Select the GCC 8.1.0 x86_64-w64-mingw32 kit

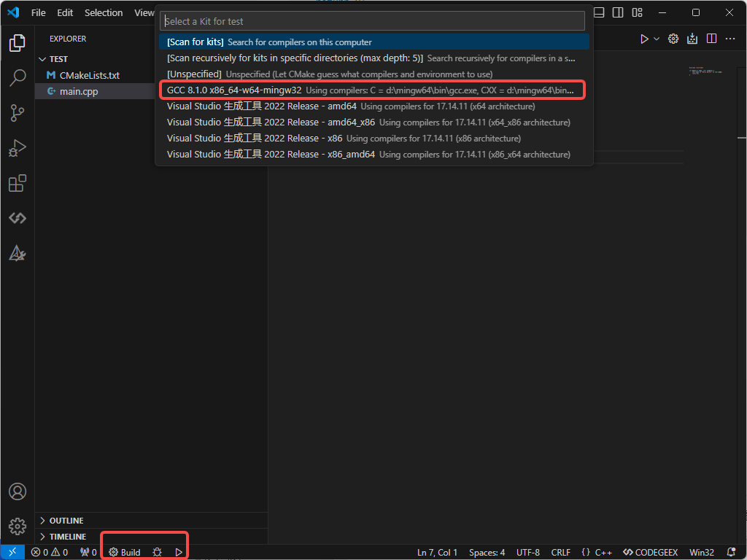(x=374, y=90)
